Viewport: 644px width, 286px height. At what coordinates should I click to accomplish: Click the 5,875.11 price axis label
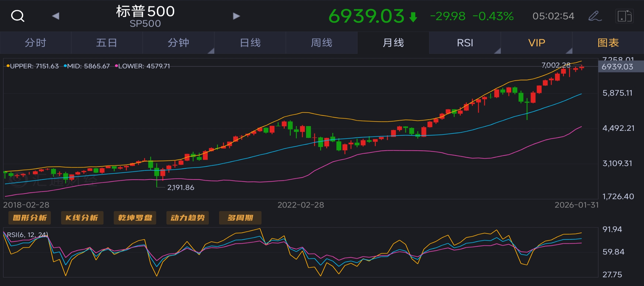click(x=618, y=93)
